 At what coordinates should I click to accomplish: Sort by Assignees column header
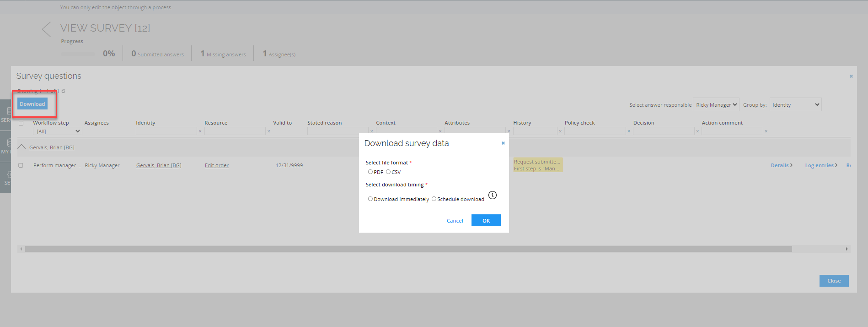tap(96, 123)
